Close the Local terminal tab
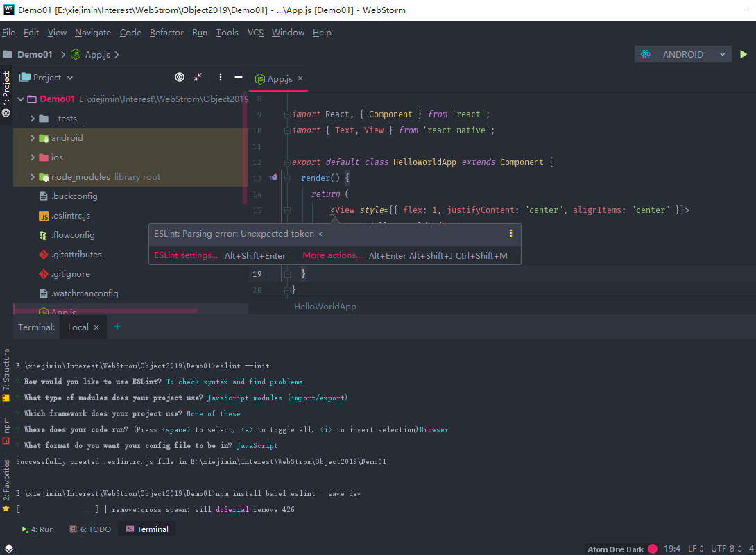Viewport: 756px width, 555px height. pyautogui.click(x=96, y=327)
